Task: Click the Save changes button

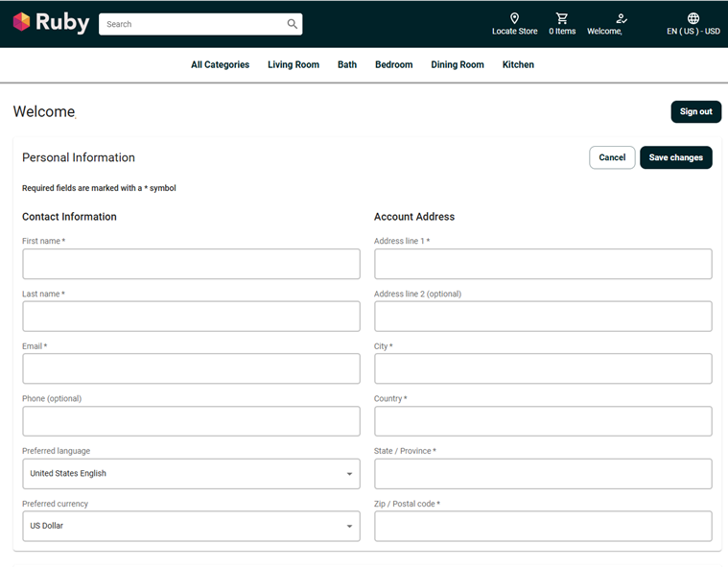Action: tap(675, 157)
